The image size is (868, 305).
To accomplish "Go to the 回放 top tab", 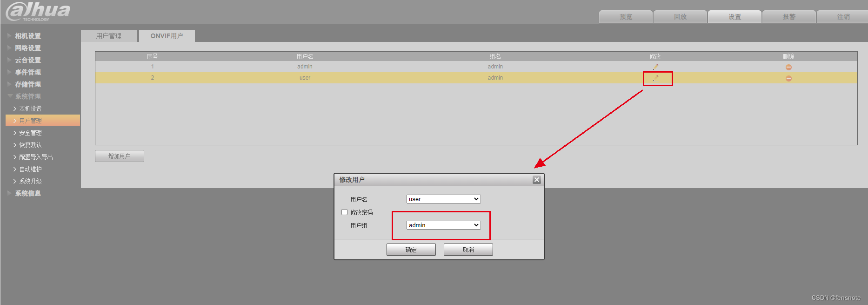I will (680, 17).
